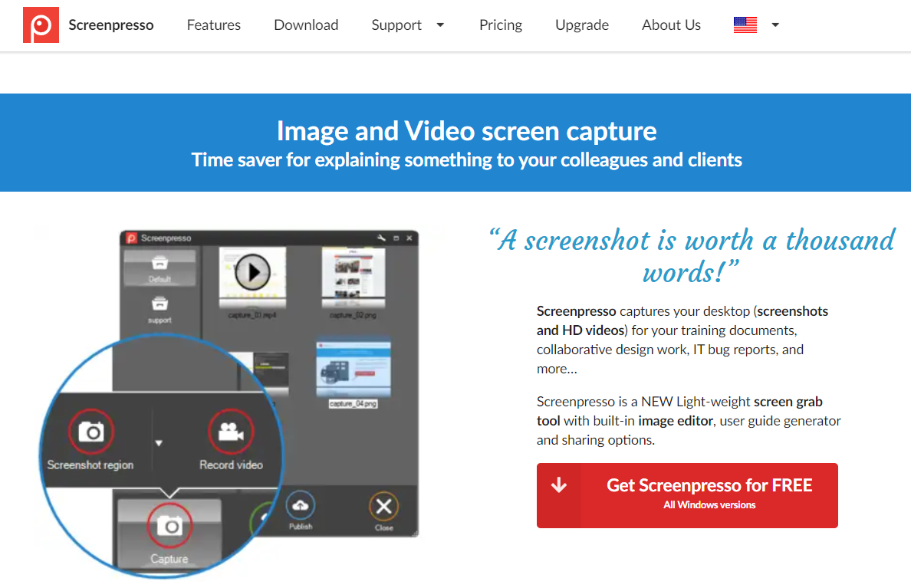Select the US flag language icon
911x588 pixels.
click(745, 25)
